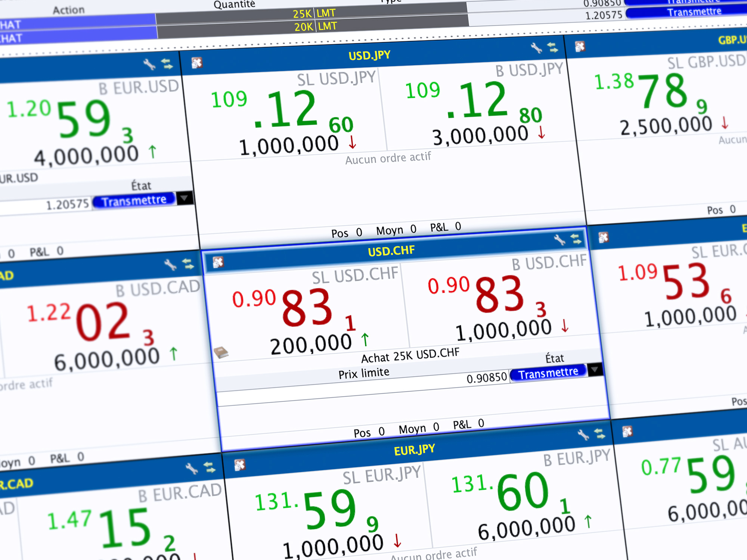The image size is (747, 560).
Task: Click the Action column header
Action: click(x=69, y=10)
